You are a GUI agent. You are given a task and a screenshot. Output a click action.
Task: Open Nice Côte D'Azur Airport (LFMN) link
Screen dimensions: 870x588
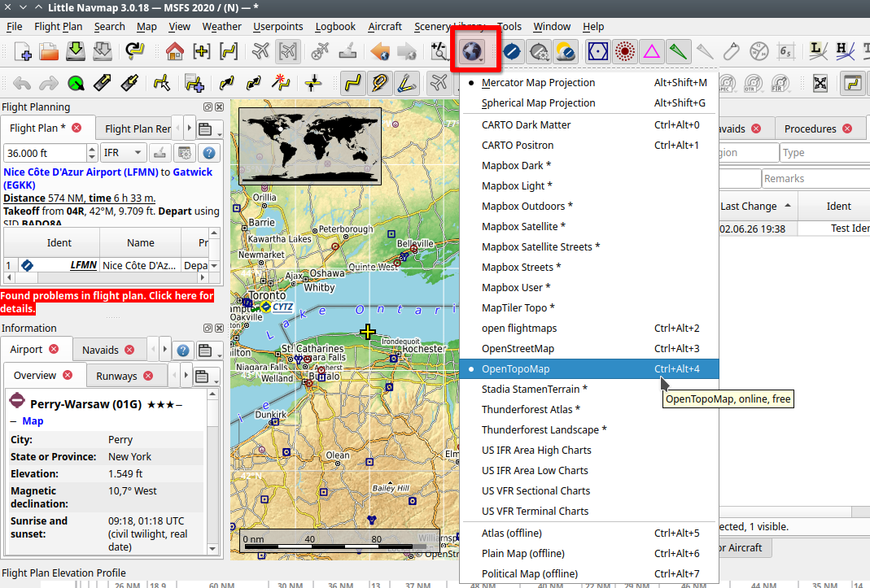click(x=81, y=172)
